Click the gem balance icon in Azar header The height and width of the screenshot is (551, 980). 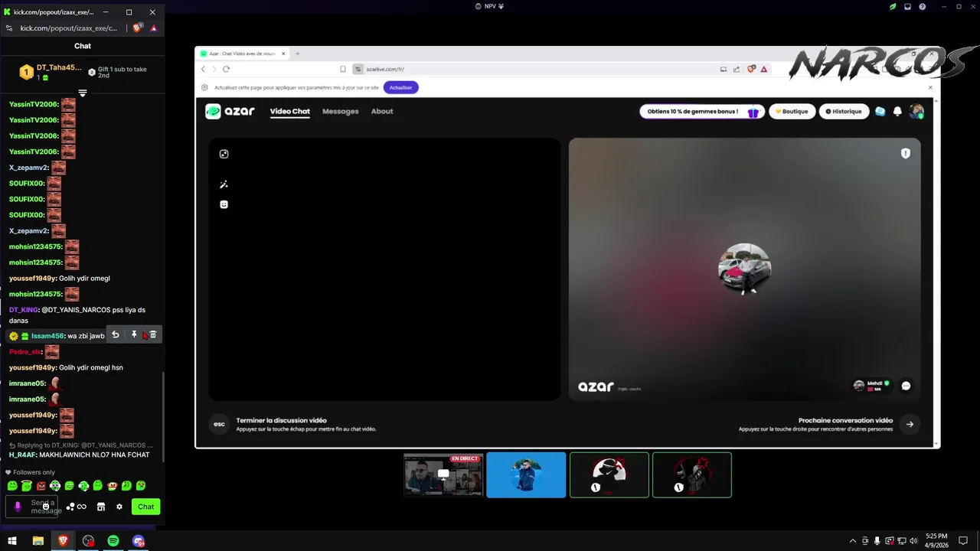coord(880,112)
